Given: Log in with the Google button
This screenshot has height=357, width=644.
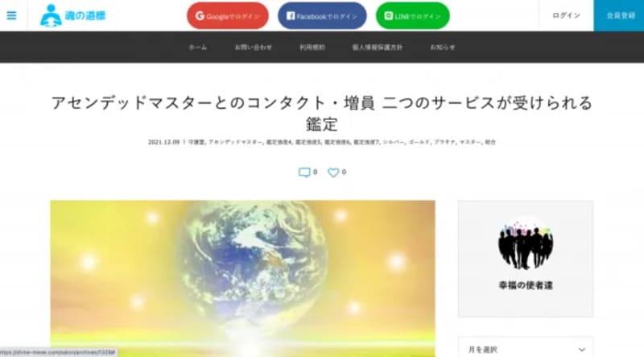Looking at the screenshot, I should coord(228,15).
